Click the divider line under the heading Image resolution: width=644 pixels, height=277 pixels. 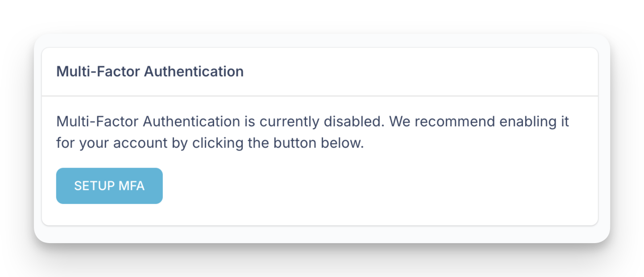(320, 96)
